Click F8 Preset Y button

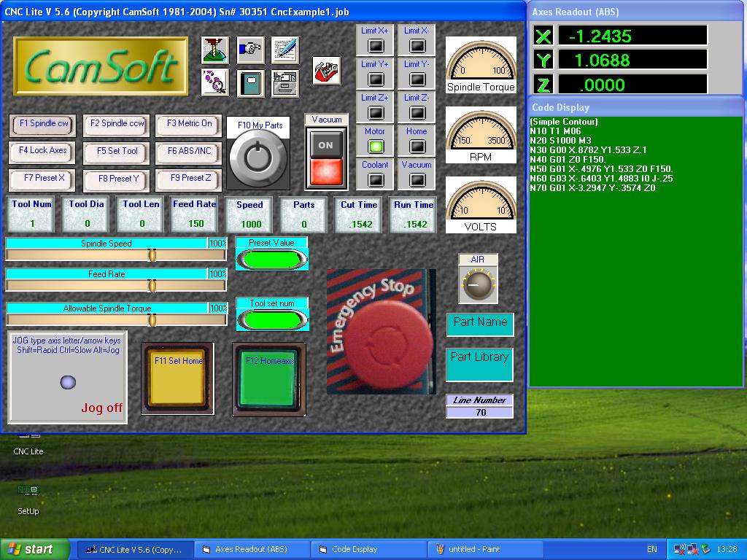tap(117, 179)
